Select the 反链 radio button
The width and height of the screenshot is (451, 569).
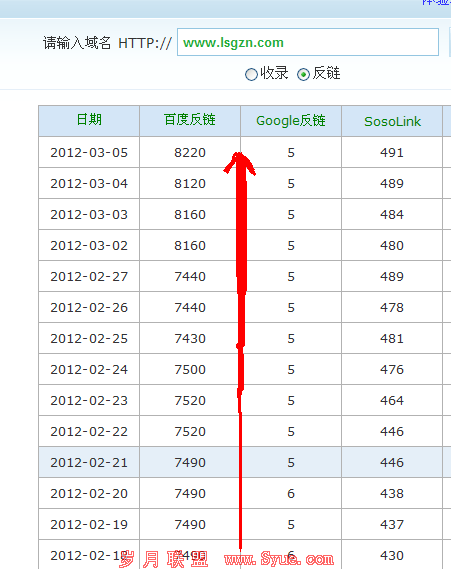(303, 74)
